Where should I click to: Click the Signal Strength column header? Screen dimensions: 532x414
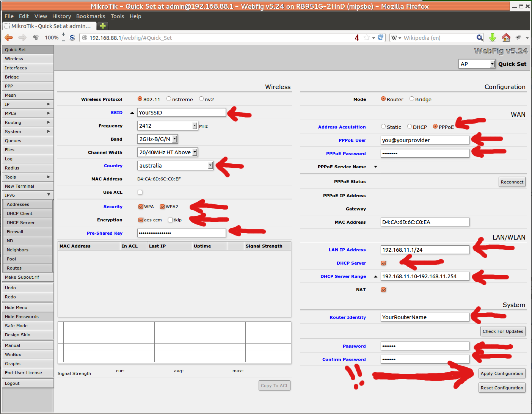coord(267,246)
